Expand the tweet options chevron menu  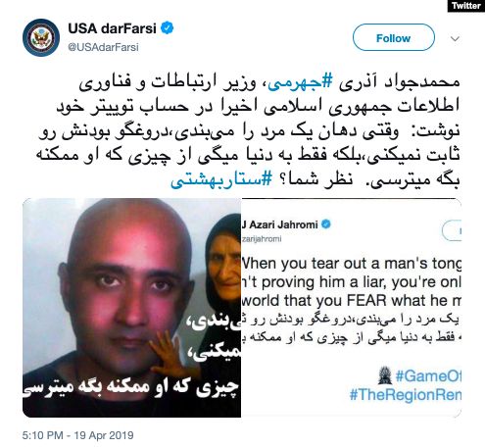[x=455, y=39]
